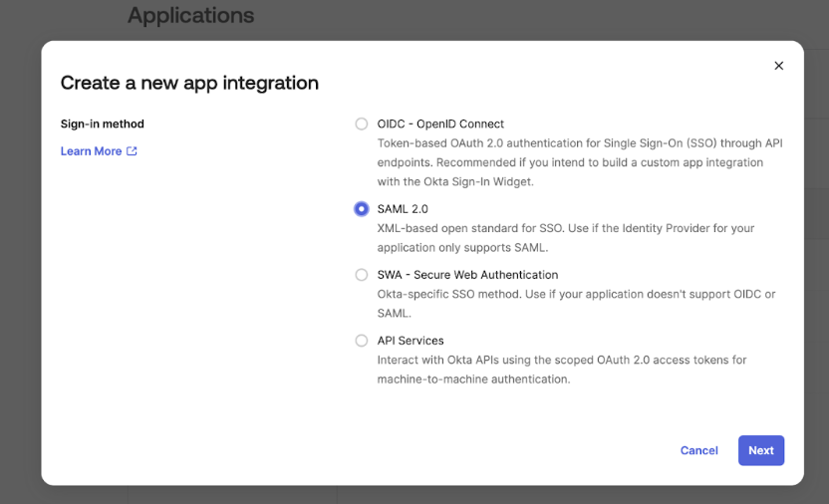Enable the API Services radio option
Viewport: 829px width, 504px height.
tap(362, 341)
